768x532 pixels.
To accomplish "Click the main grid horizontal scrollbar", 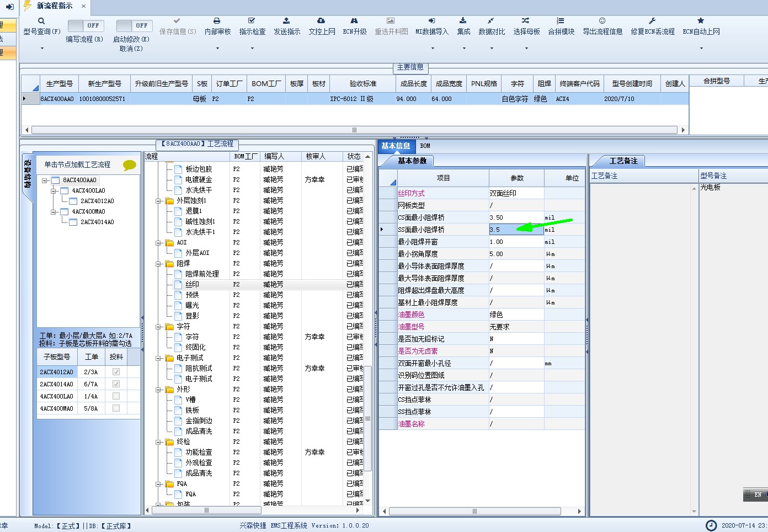I will click(x=354, y=130).
